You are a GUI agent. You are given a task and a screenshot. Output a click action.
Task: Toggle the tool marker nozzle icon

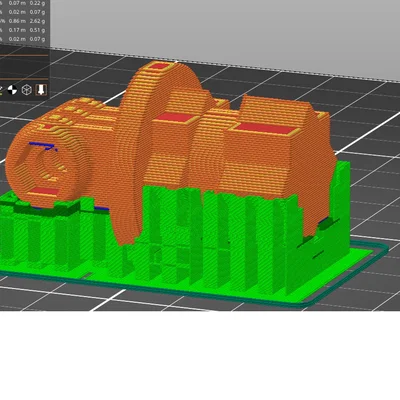[x=41, y=90]
